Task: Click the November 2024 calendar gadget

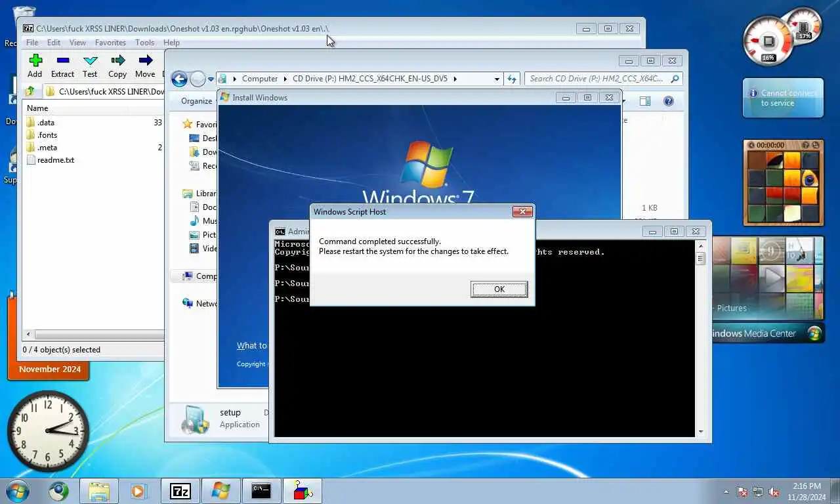Action: tap(49, 369)
